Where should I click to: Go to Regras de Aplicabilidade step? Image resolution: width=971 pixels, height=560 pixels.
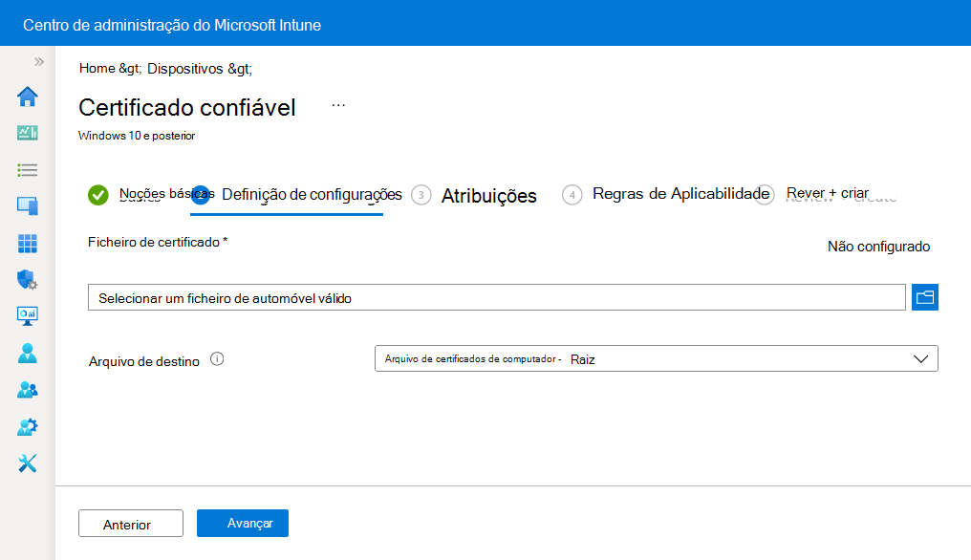tap(666, 195)
